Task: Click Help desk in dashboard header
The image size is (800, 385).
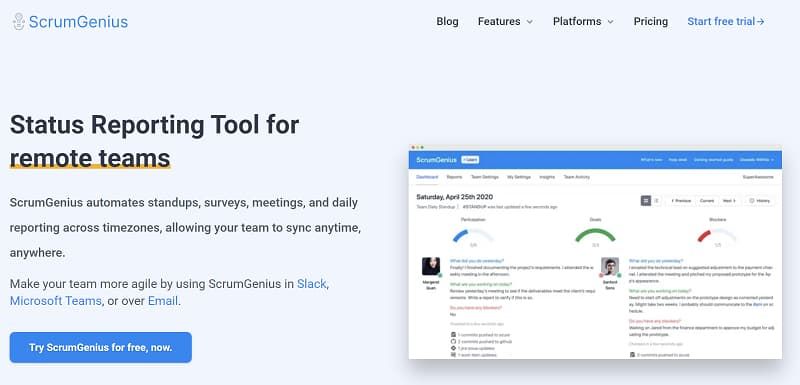Action: 678,160
